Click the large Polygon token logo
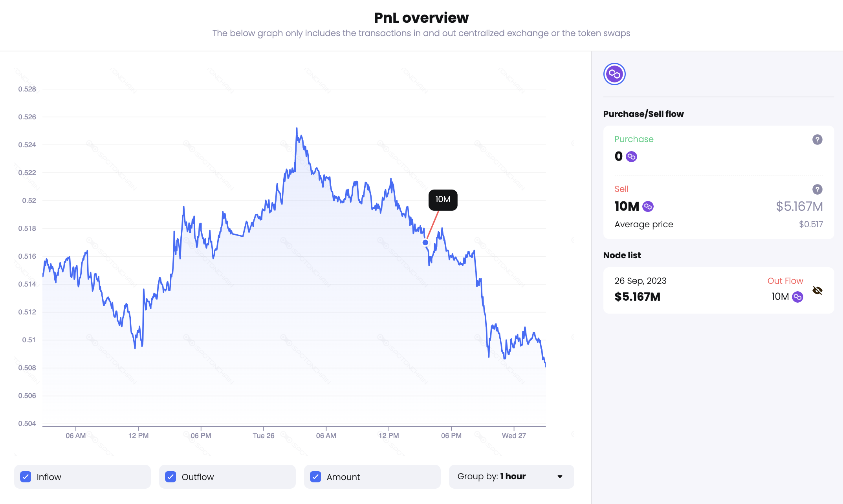The height and width of the screenshot is (504, 843). (x=614, y=74)
